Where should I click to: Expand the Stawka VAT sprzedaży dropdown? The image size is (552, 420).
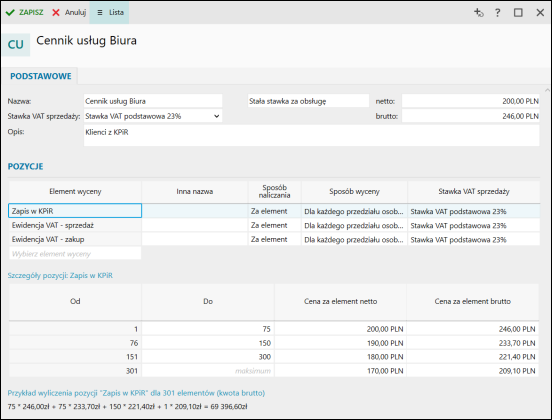(153, 116)
